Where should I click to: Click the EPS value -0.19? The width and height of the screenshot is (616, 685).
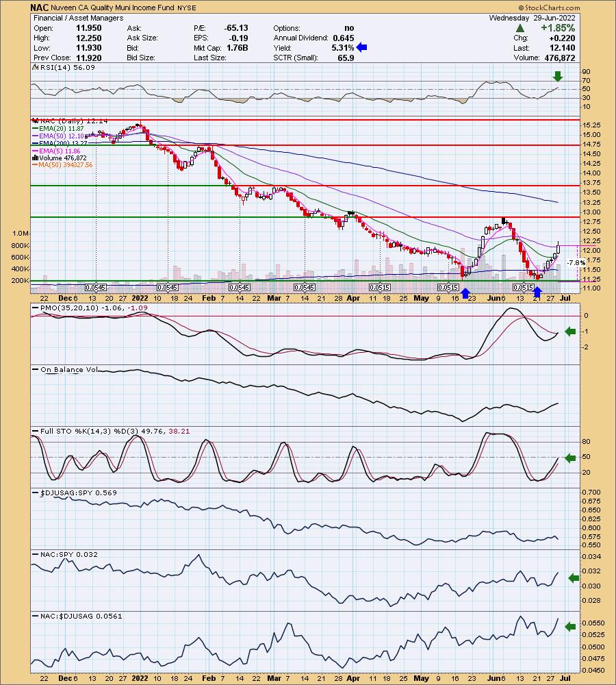[x=239, y=38]
